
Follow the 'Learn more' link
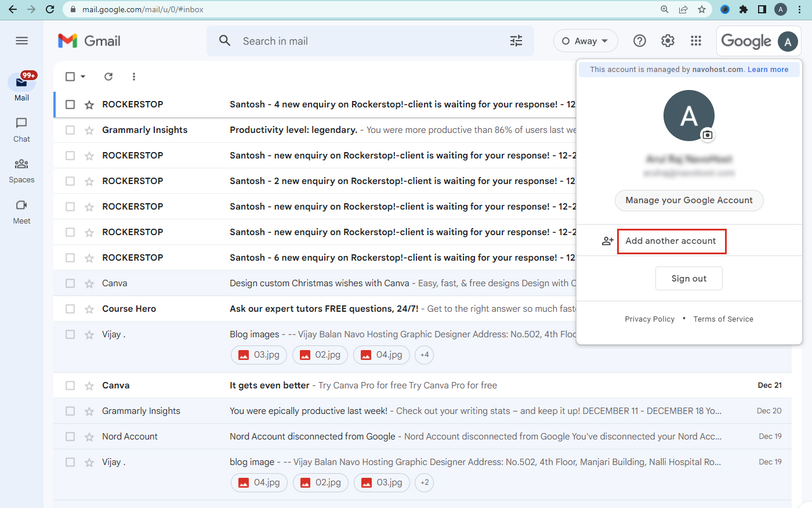coord(768,70)
